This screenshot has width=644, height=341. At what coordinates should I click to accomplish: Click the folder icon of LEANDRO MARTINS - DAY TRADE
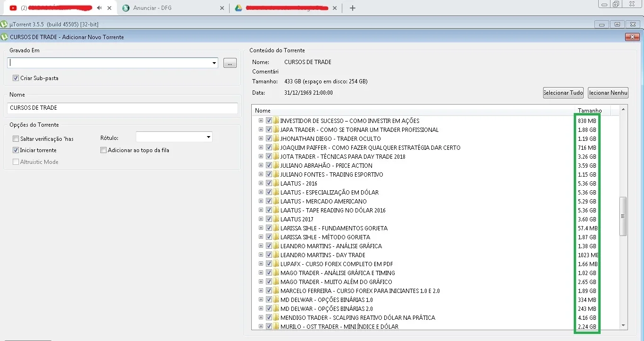276,255
